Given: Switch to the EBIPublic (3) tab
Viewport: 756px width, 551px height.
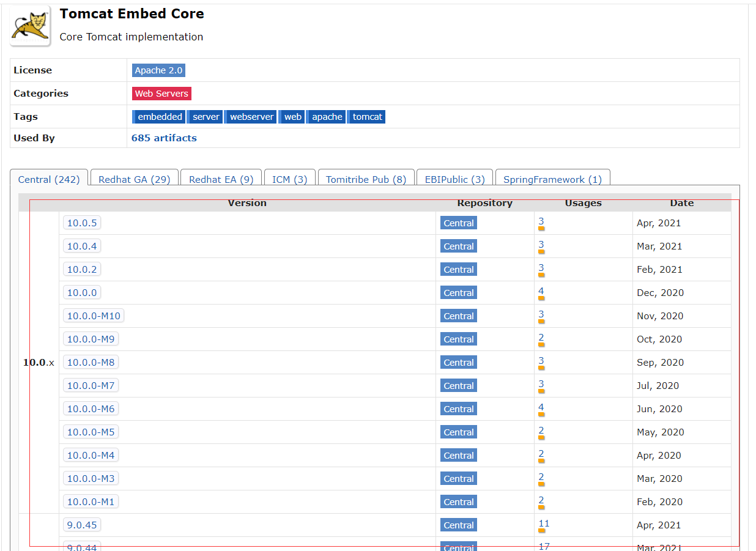Looking at the screenshot, I should click(455, 179).
